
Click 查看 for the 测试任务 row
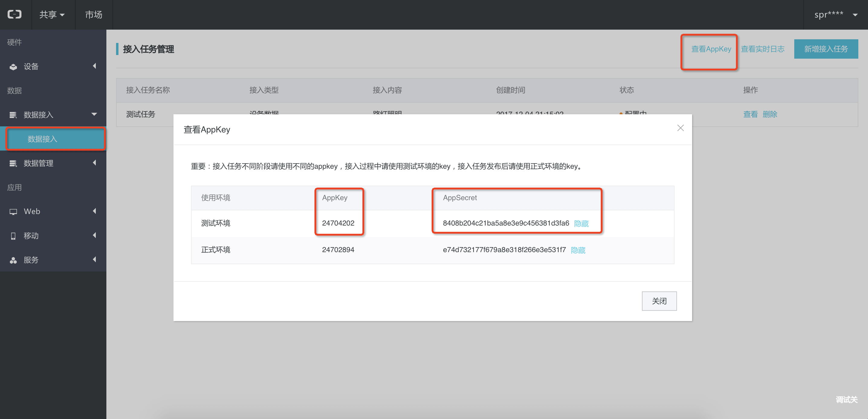tap(750, 114)
